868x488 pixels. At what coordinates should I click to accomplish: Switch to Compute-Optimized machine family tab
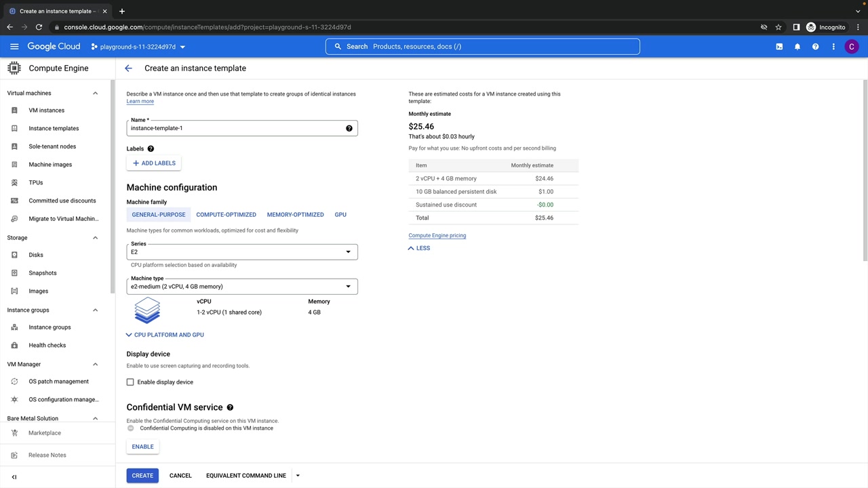pos(226,215)
